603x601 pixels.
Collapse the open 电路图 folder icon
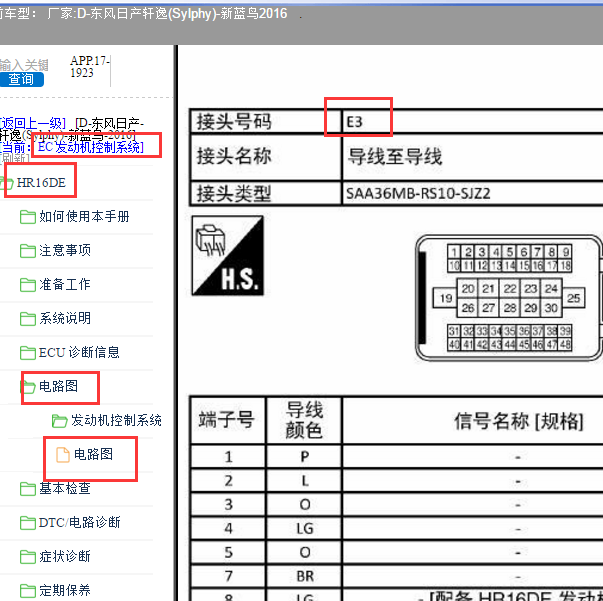28,386
